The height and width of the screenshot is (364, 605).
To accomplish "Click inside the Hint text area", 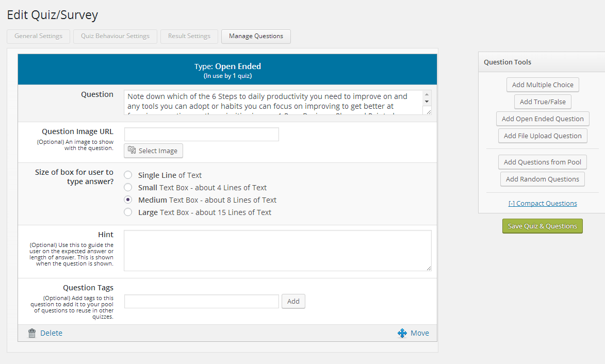I will (x=278, y=251).
